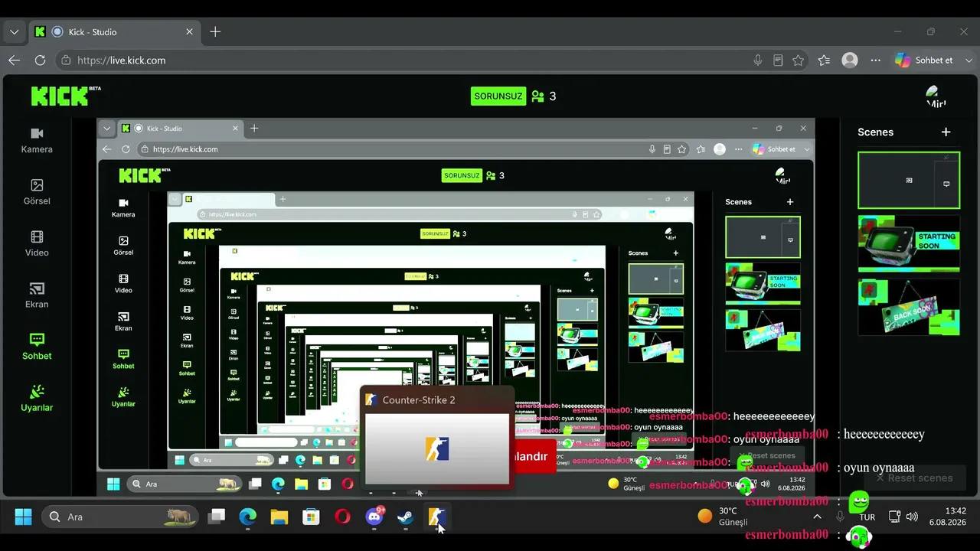Select the BACK SOON scene thumbnail
The image size is (980, 551).
click(909, 307)
